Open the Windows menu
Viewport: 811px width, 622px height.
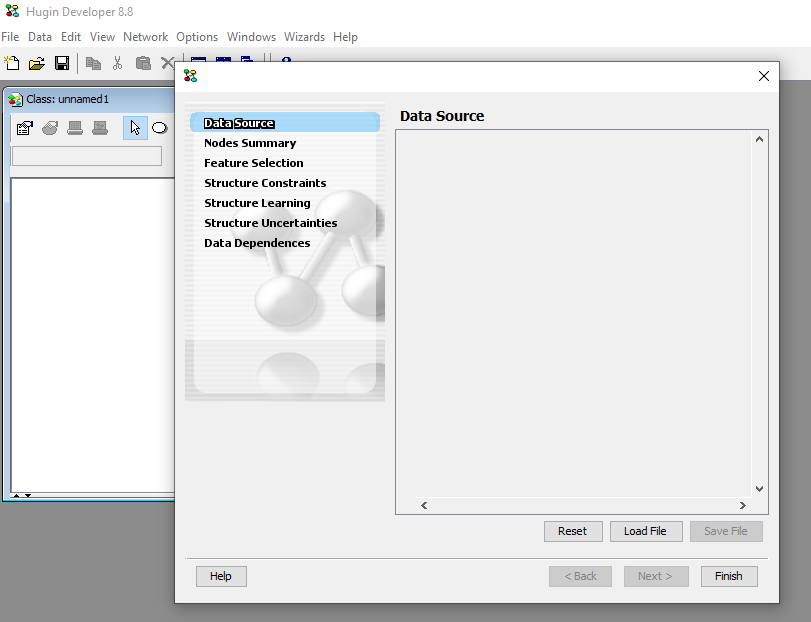click(251, 37)
